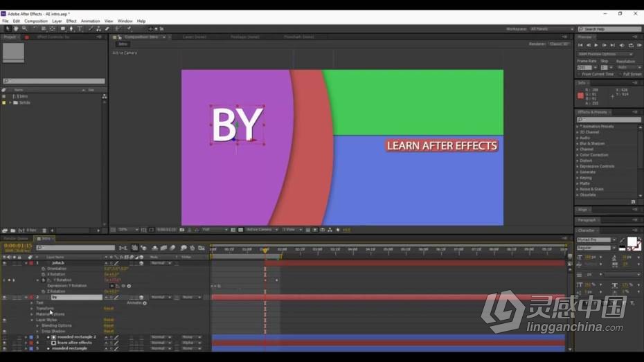644x362 pixels.
Task: Hide the 'learn after effects' layer eye
Action: (5, 343)
